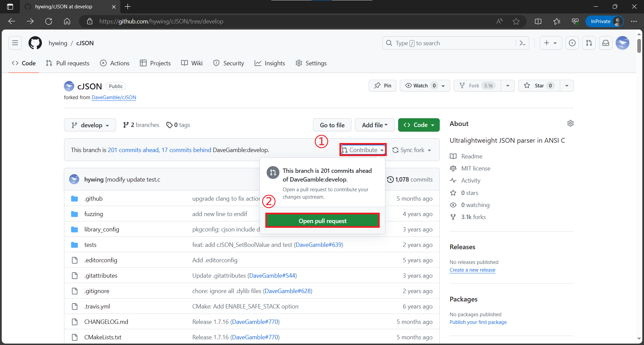Toggle Watch on the repository
The height and width of the screenshot is (345, 644).
425,85
